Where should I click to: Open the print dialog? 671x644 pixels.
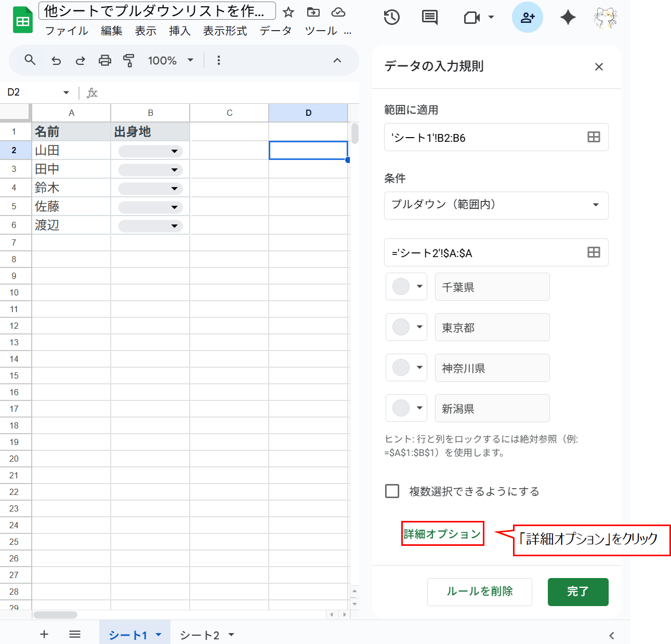104,60
